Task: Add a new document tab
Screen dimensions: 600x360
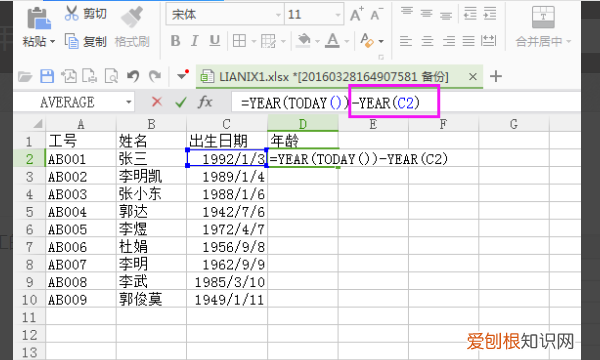Action: [x=496, y=77]
